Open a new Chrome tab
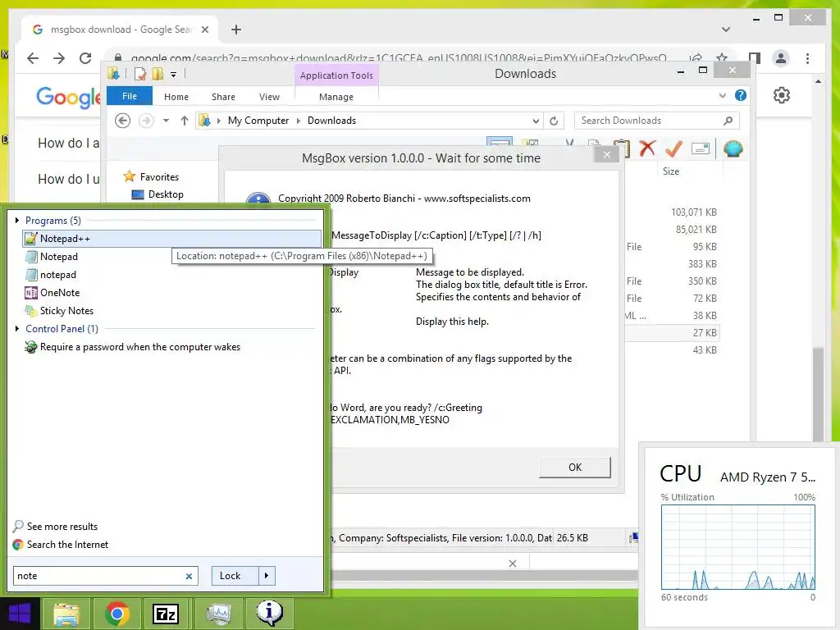The width and height of the screenshot is (840, 630). pos(236,30)
